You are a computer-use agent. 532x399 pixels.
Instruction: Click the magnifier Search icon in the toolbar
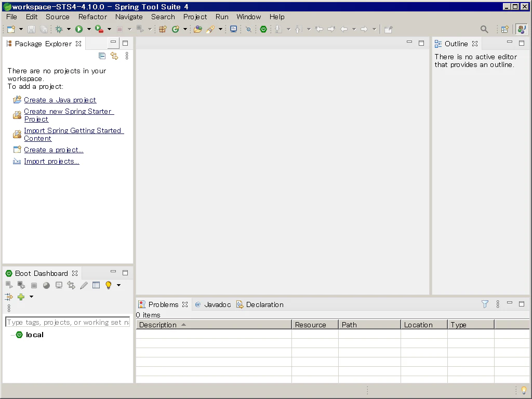pos(484,30)
